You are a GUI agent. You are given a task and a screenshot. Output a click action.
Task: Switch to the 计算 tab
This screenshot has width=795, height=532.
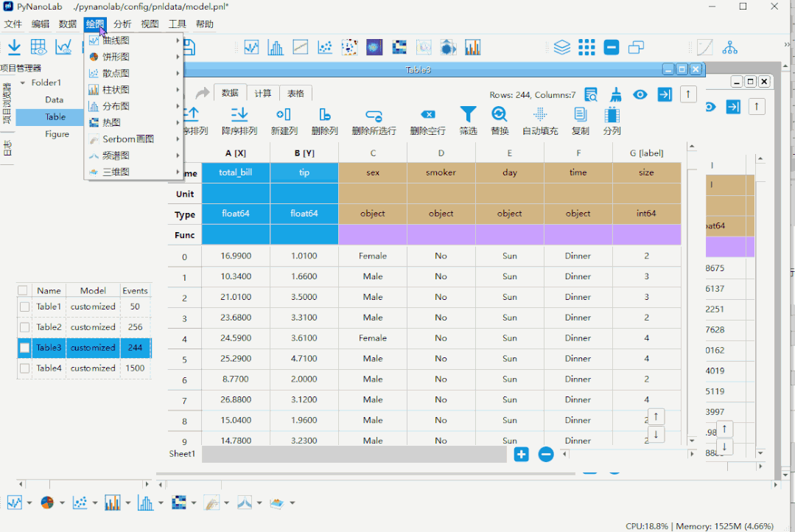click(x=262, y=93)
